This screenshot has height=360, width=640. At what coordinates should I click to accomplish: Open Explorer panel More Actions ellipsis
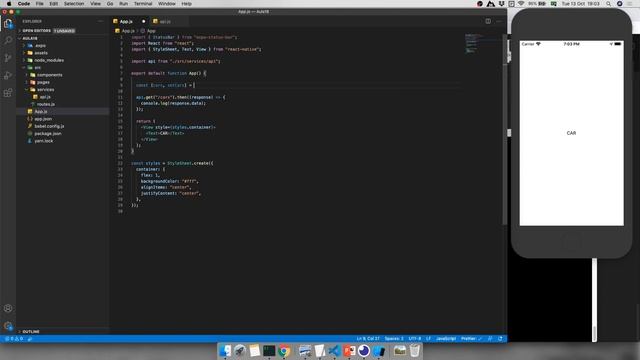tap(100, 21)
